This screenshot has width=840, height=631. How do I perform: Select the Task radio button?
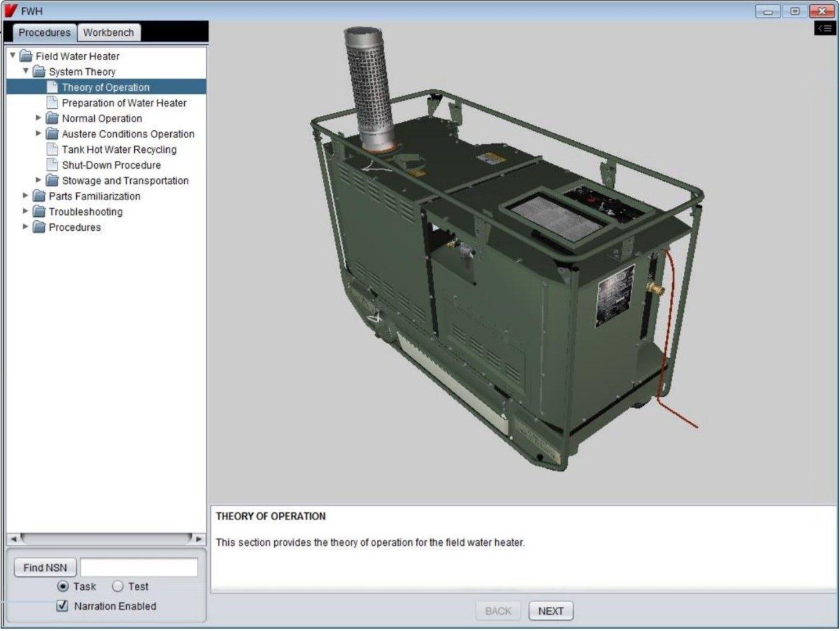[x=63, y=586]
